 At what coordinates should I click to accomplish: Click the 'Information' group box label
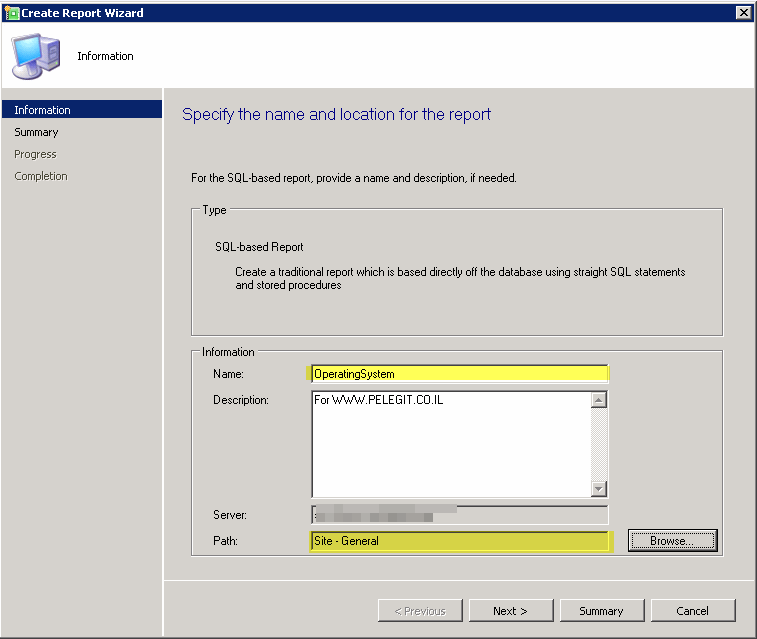pos(228,352)
